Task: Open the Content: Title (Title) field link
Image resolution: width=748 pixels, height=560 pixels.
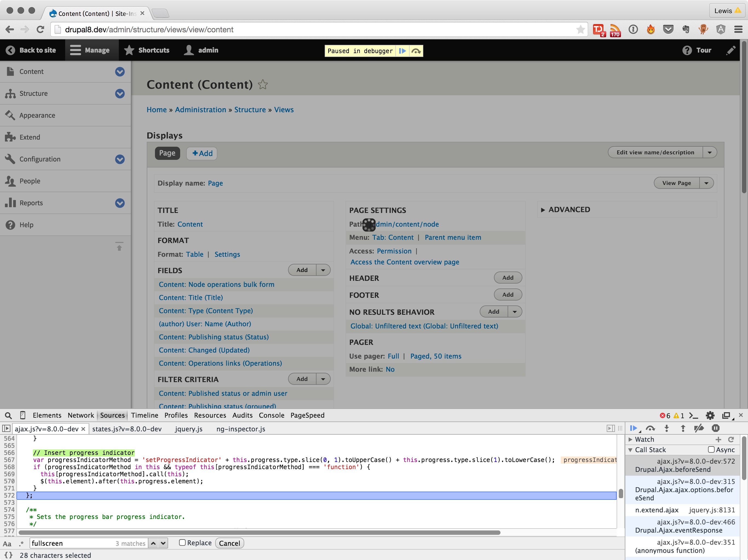Action: [x=191, y=298]
